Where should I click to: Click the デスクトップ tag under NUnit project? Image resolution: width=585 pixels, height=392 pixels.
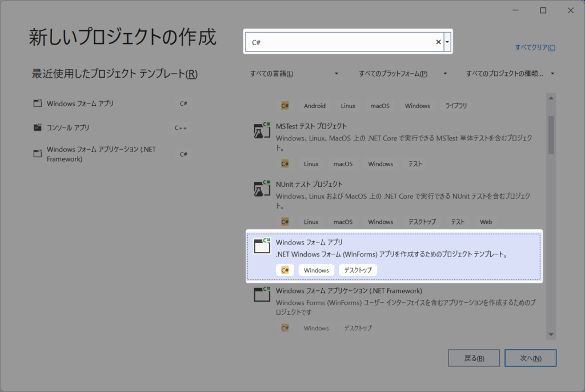point(422,222)
